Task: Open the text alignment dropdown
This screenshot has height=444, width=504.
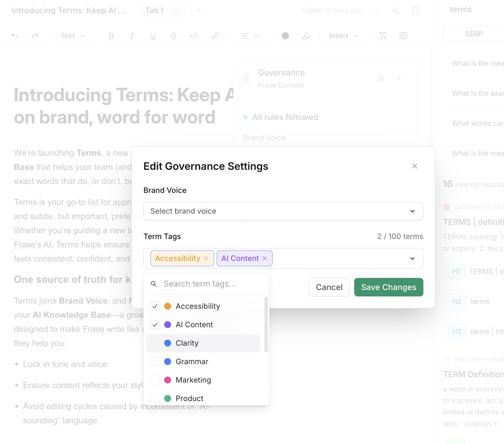Action: point(250,36)
